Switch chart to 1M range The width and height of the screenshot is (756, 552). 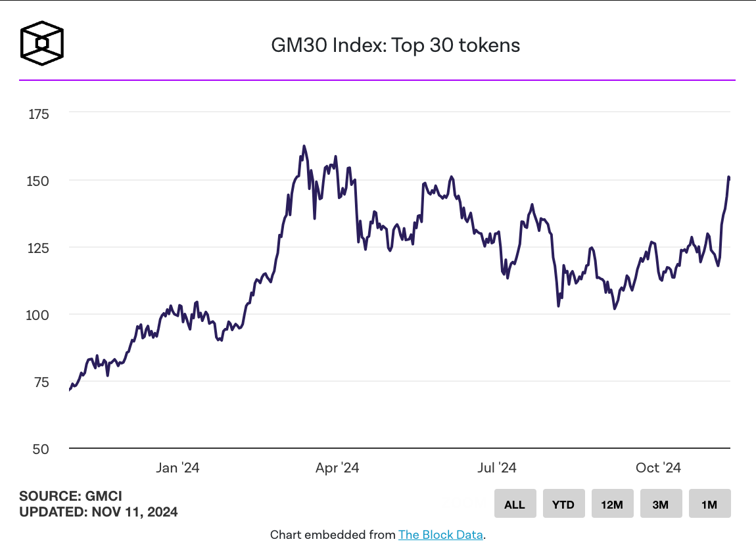pyautogui.click(x=710, y=504)
